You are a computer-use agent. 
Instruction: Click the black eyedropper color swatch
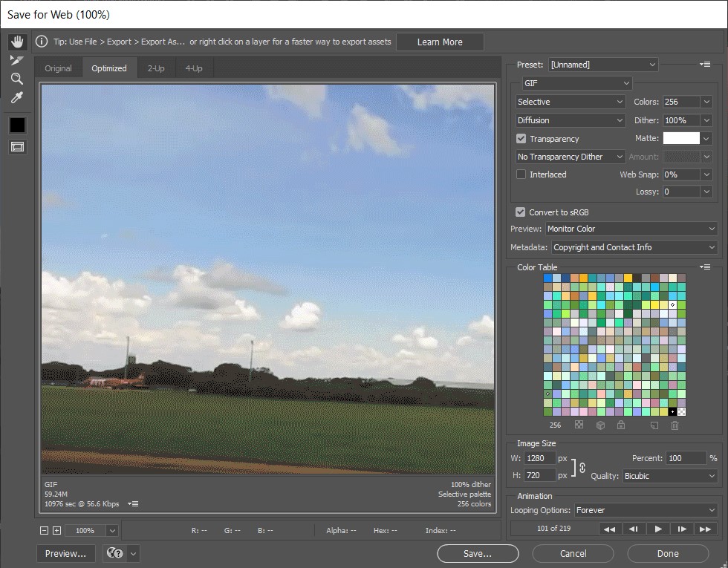[17, 125]
